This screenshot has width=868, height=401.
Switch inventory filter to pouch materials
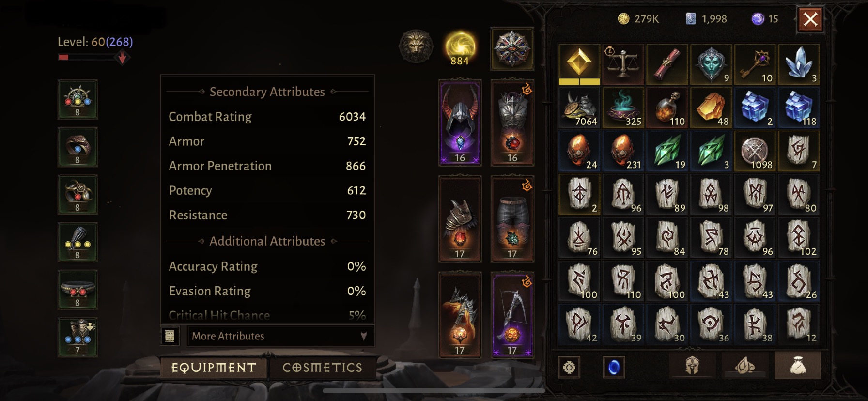click(x=797, y=366)
